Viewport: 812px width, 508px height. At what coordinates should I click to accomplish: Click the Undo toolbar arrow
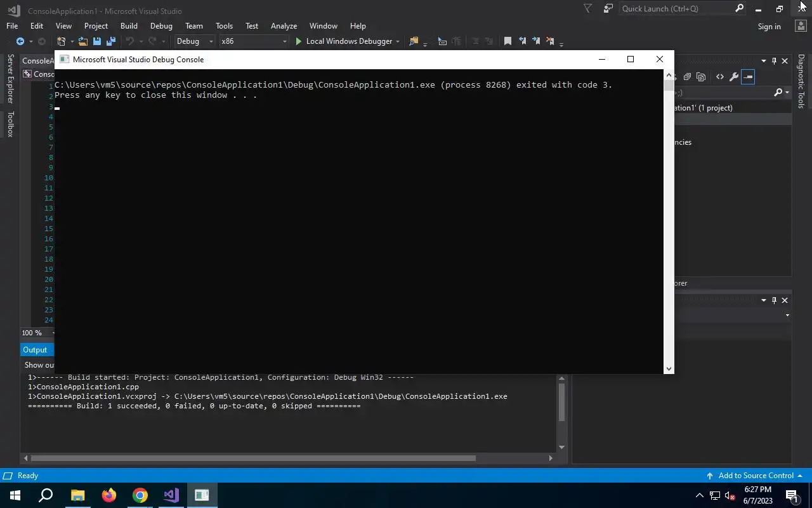click(x=130, y=41)
